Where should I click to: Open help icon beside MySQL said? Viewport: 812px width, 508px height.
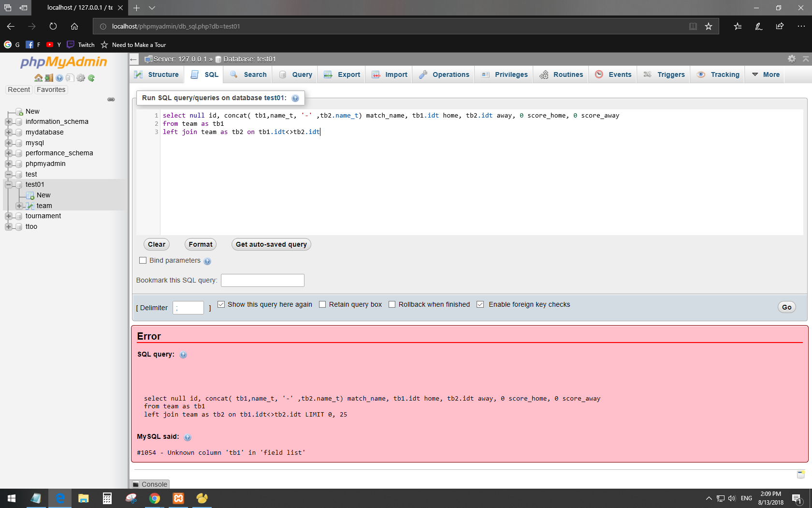click(188, 437)
